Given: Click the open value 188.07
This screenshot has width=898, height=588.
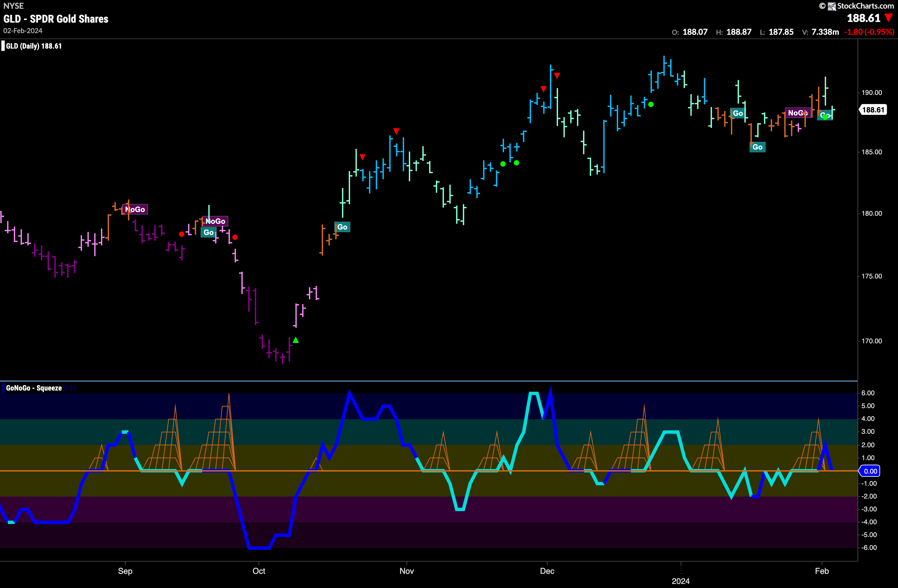Looking at the screenshot, I should pyautogui.click(x=695, y=32).
